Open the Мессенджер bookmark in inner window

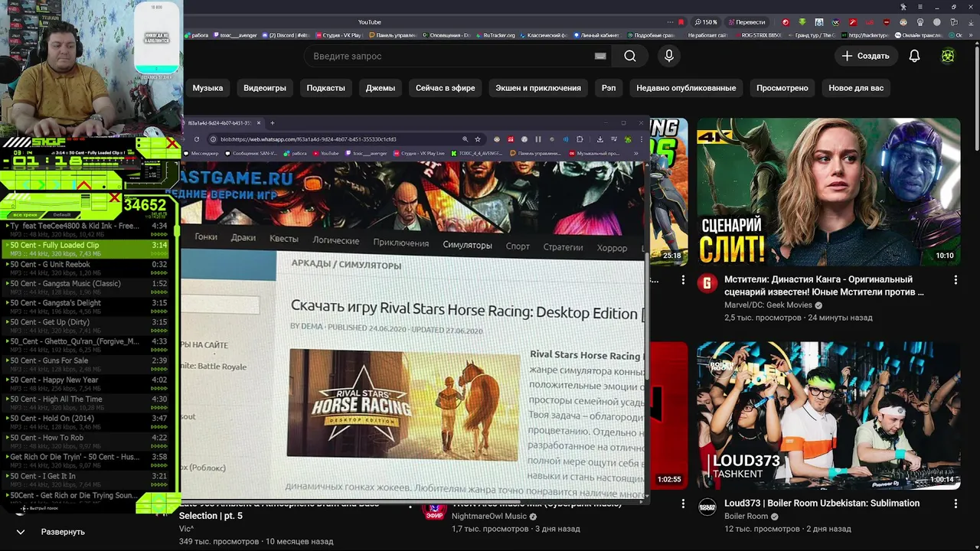click(x=201, y=153)
